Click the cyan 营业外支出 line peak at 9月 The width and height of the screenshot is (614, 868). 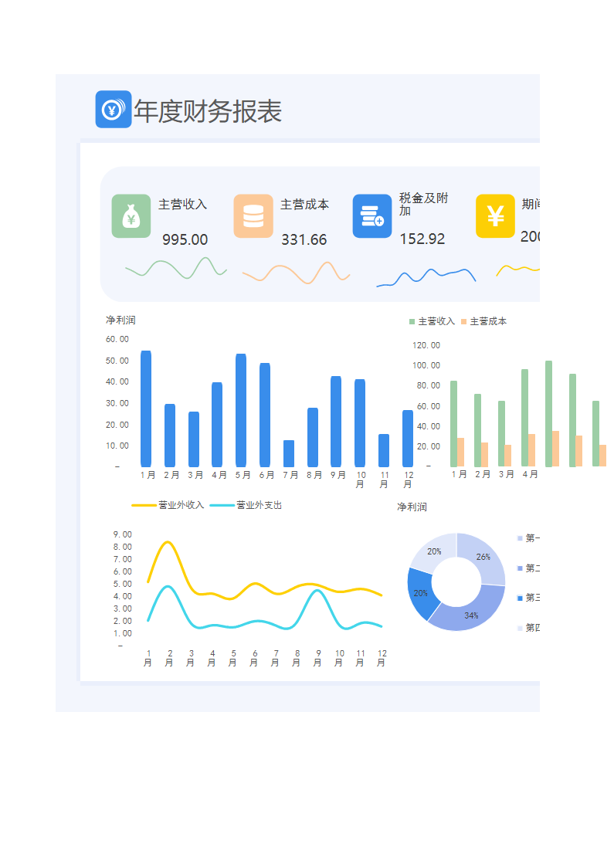(x=317, y=592)
